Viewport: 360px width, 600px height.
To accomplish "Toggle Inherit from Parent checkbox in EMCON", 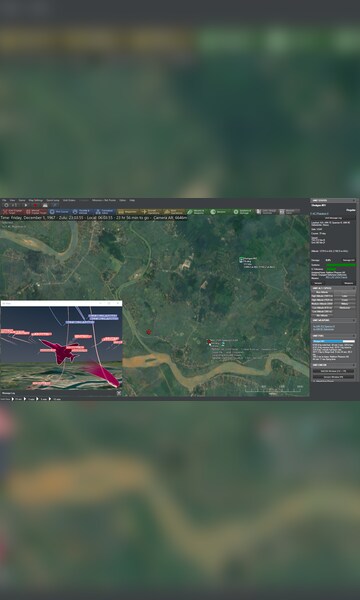I will tap(314, 381).
